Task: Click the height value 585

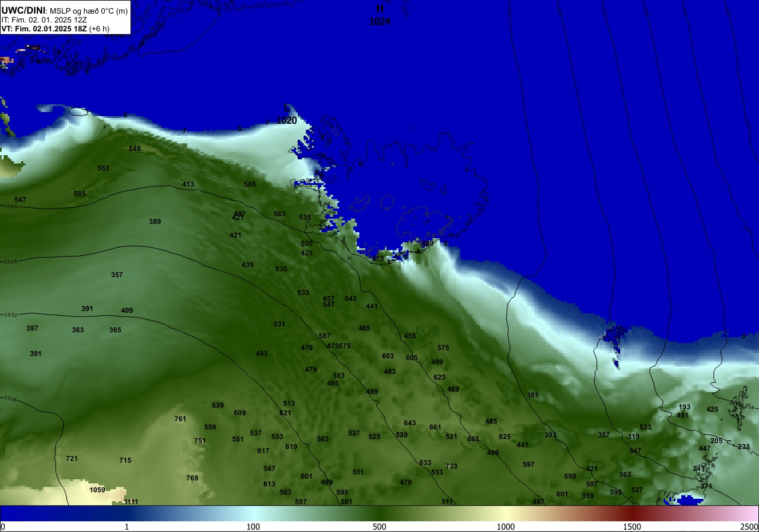Action: [79, 194]
